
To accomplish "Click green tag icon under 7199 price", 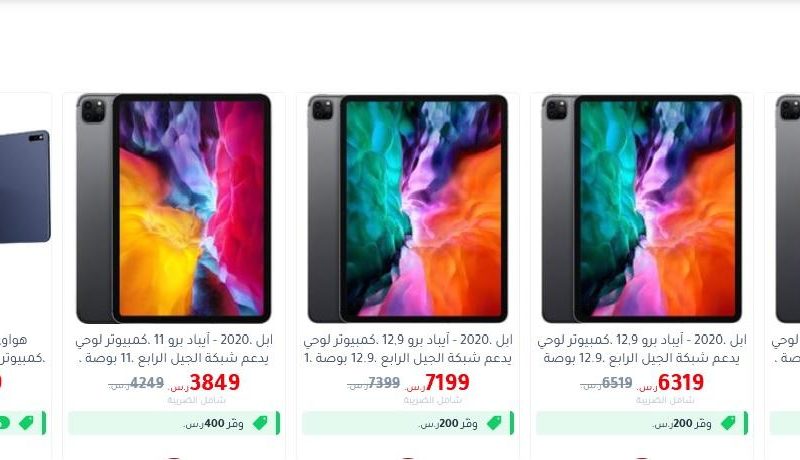I will [x=494, y=423].
